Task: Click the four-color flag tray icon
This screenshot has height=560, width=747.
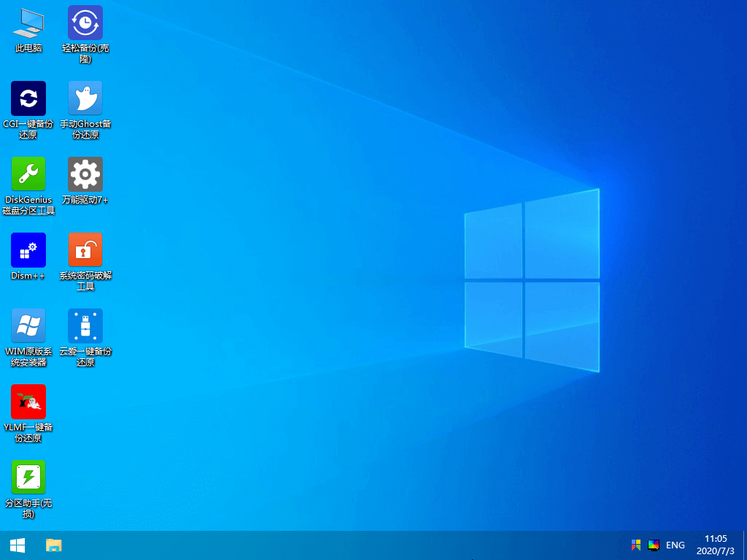Action: pos(636,545)
